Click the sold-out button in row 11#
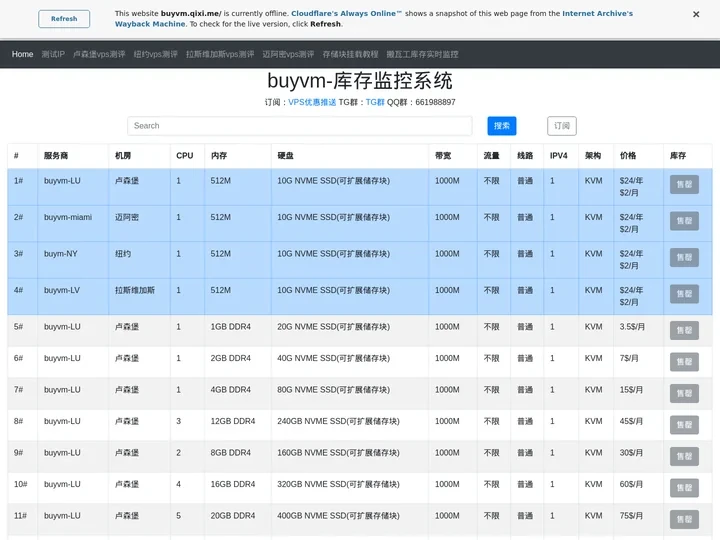 pyautogui.click(x=684, y=519)
